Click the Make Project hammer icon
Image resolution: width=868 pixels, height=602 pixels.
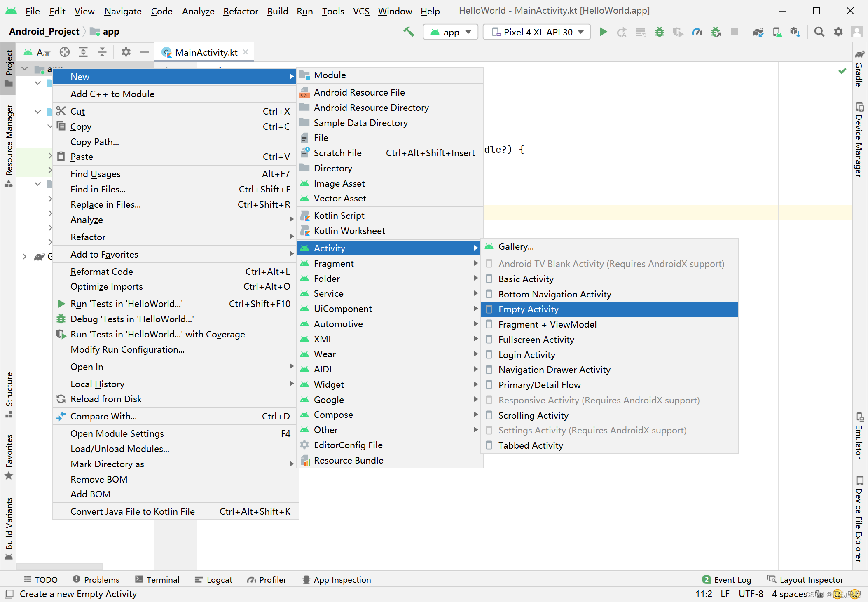[x=409, y=32]
